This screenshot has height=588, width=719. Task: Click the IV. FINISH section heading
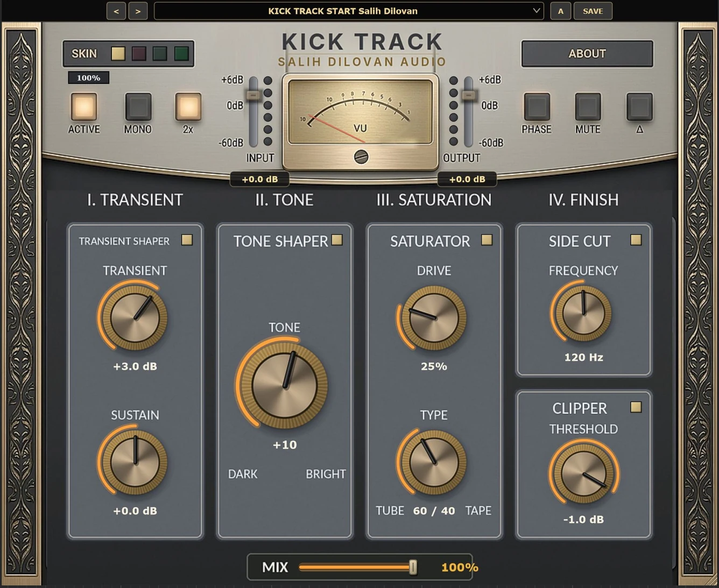point(583,200)
